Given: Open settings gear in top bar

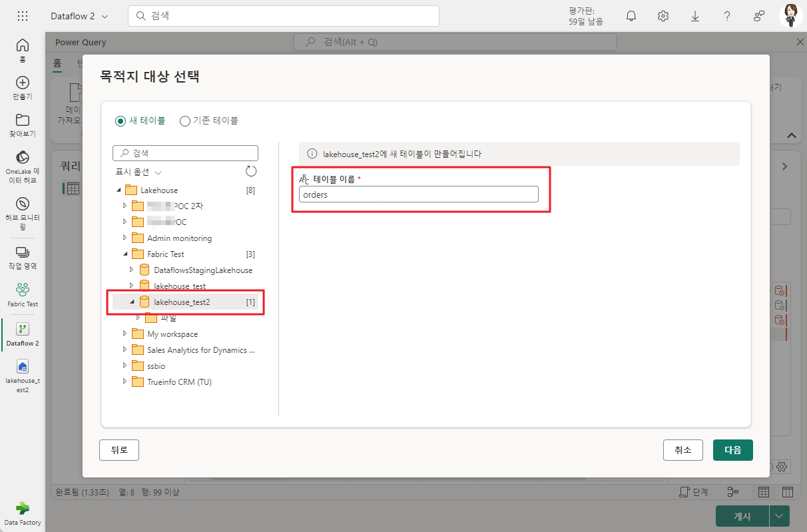Looking at the screenshot, I should tap(663, 16).
